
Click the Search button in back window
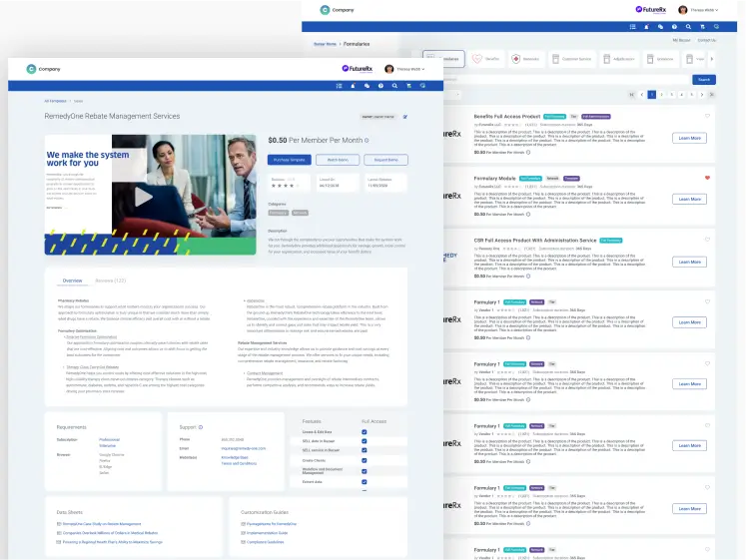(x=704, y=80)
